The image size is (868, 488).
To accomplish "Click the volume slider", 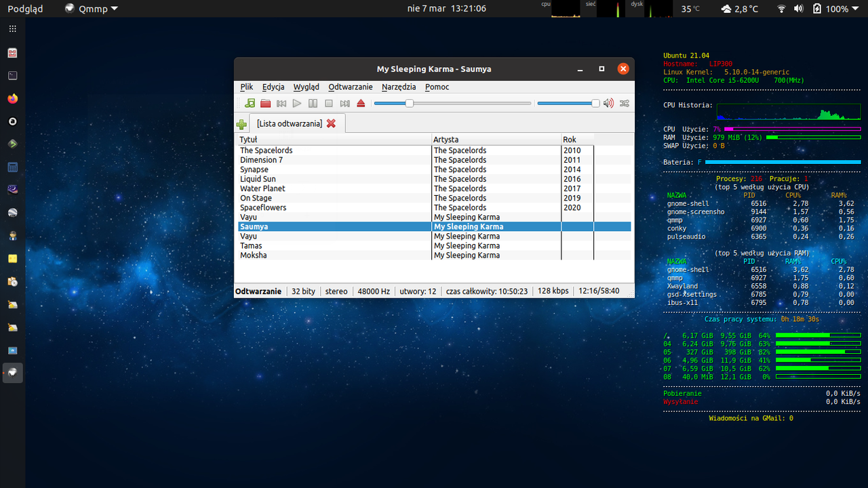I will 568,103.
